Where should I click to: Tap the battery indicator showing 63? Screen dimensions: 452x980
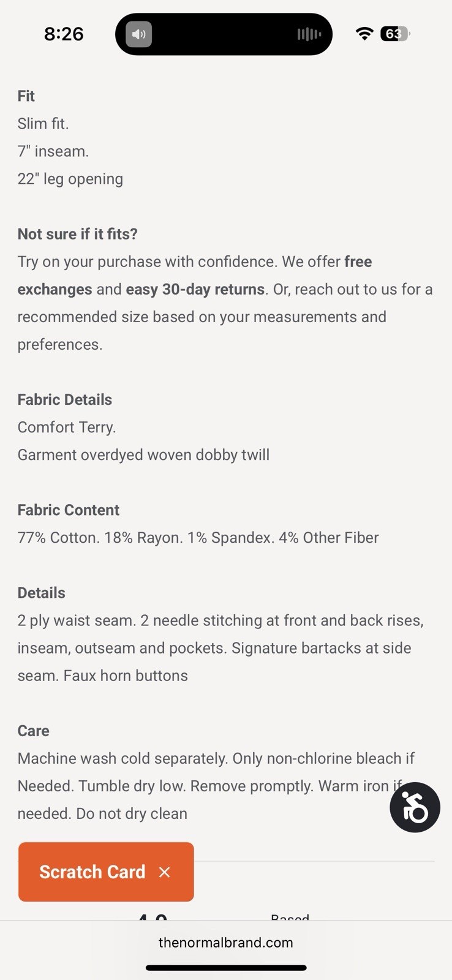395,34
